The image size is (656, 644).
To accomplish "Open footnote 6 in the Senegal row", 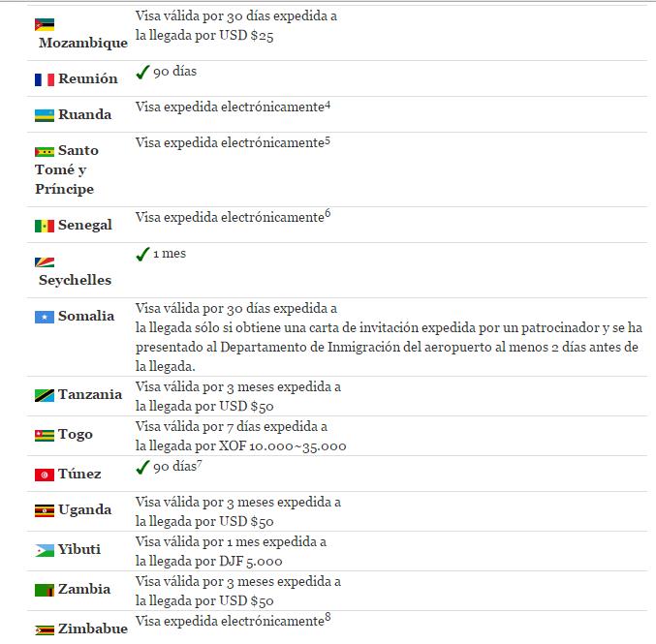I will (328, 214).
